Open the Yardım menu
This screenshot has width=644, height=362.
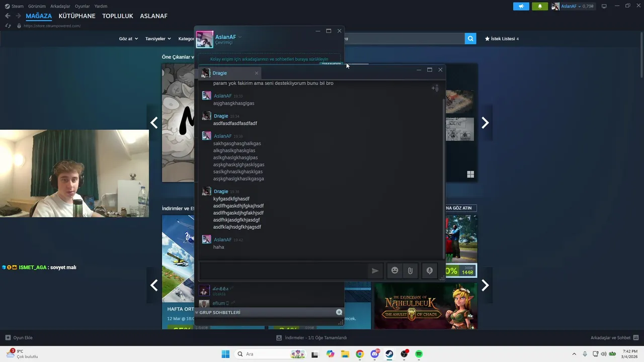tap(101, 6)
